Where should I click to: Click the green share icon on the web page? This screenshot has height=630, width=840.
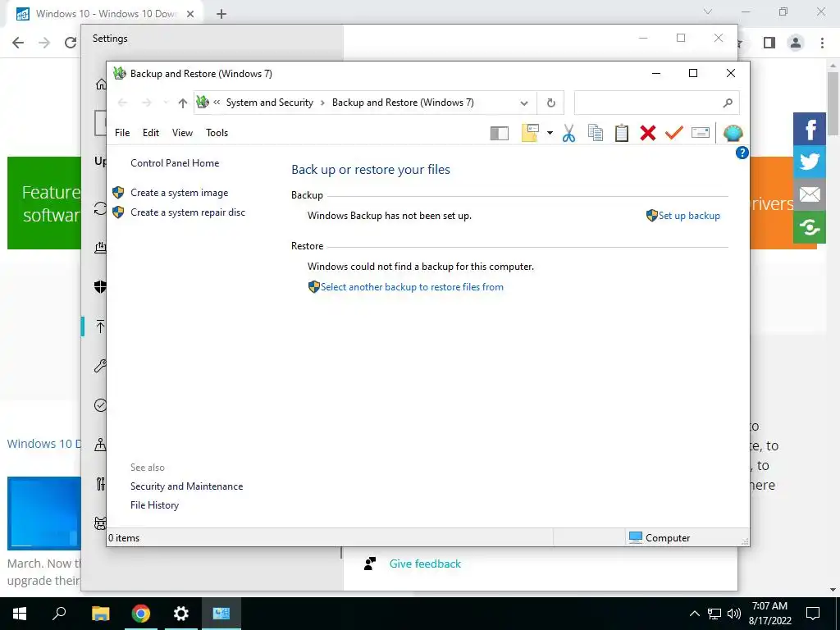pos(810,227)
